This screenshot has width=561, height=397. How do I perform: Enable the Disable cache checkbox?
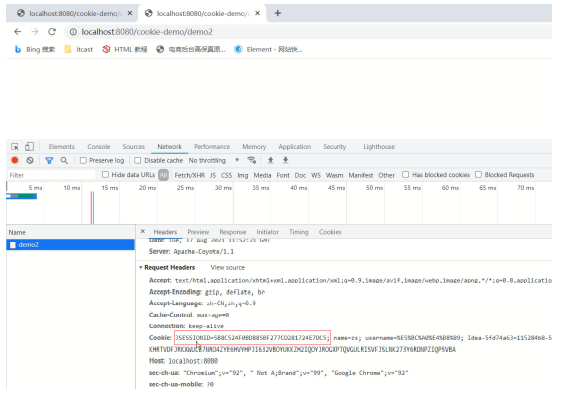click(137, 161)
